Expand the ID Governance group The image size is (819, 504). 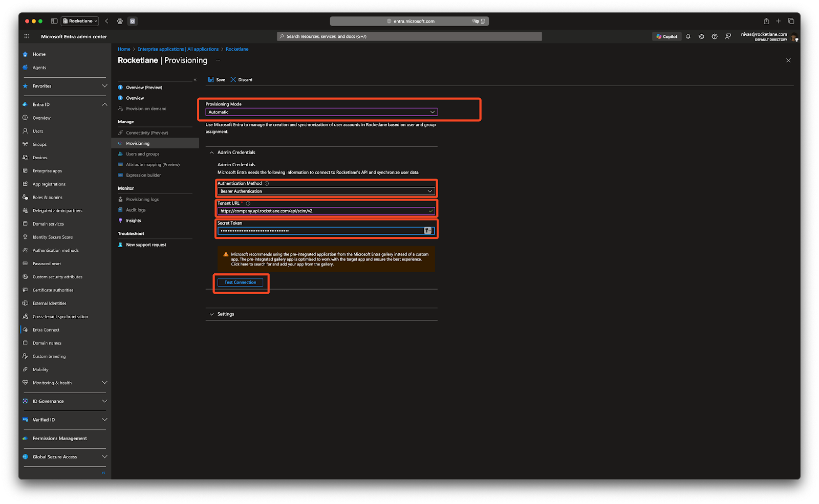click(104, 401)
